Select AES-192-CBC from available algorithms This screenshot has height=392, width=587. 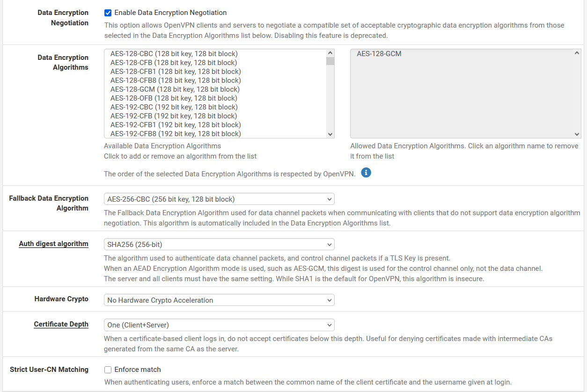point(174,107)
